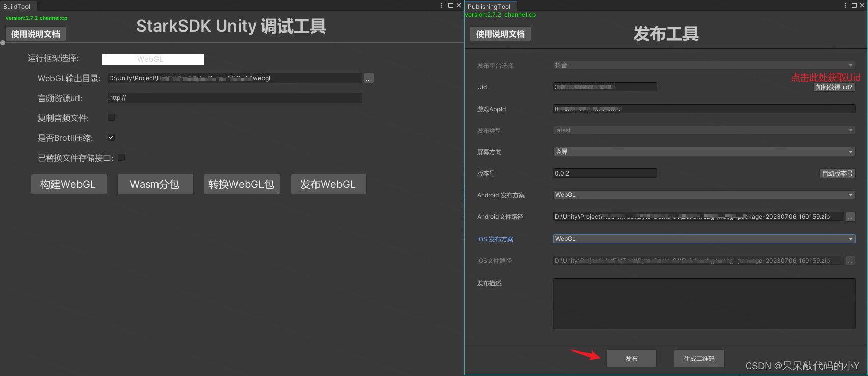Click the 发布 button
The width and height of the screenshot is (868, 376).
[631, 359]
